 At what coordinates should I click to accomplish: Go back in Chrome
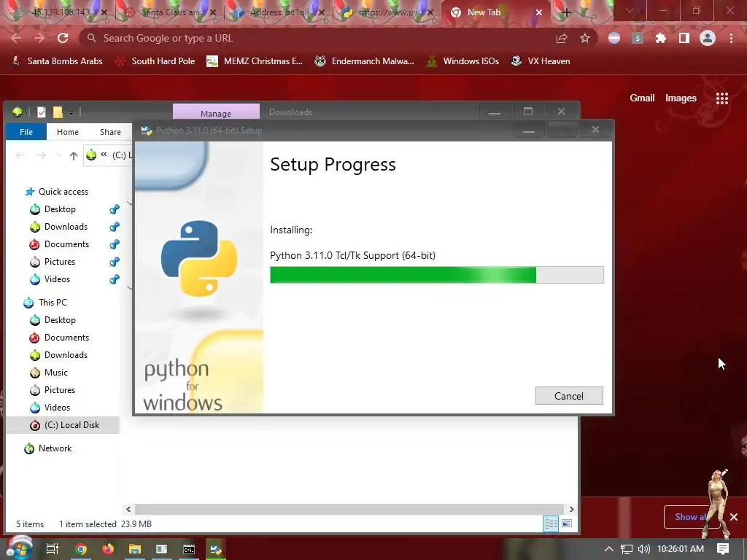pos(16,38)
